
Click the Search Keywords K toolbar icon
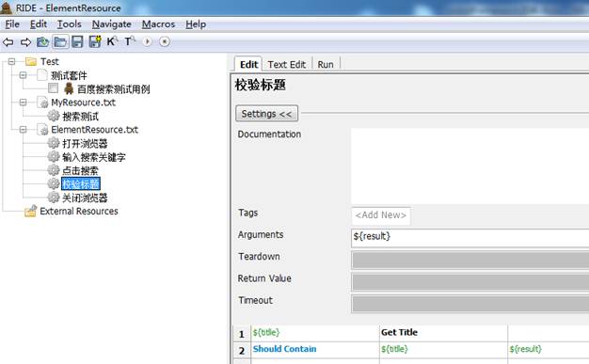(112, 41)
